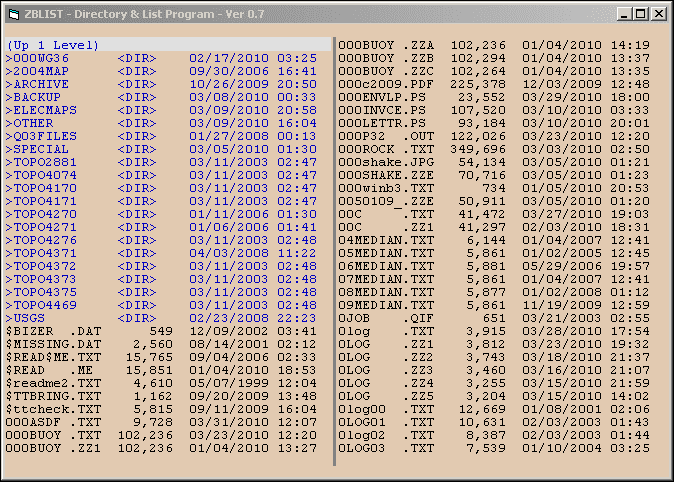The width and height of the screenshot is (674, 482).
Task: Select the 0log.TXT file
Action: 494,331
